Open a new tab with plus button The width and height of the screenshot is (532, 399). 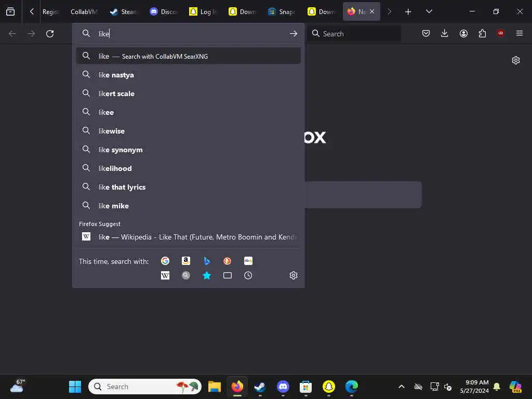(408, 12)
